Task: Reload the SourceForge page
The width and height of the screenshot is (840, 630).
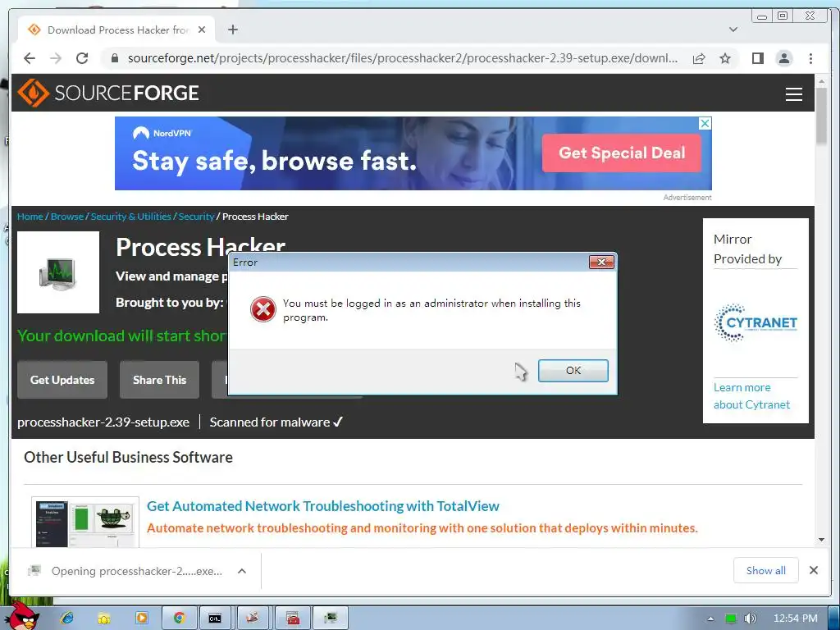Action: click(x=82, y=58)
